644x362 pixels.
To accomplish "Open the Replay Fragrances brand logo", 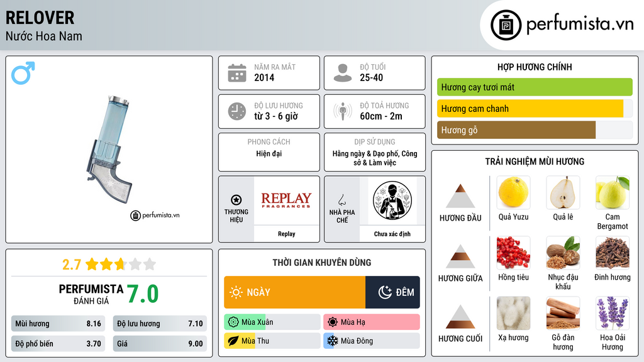I will [286, 200].
